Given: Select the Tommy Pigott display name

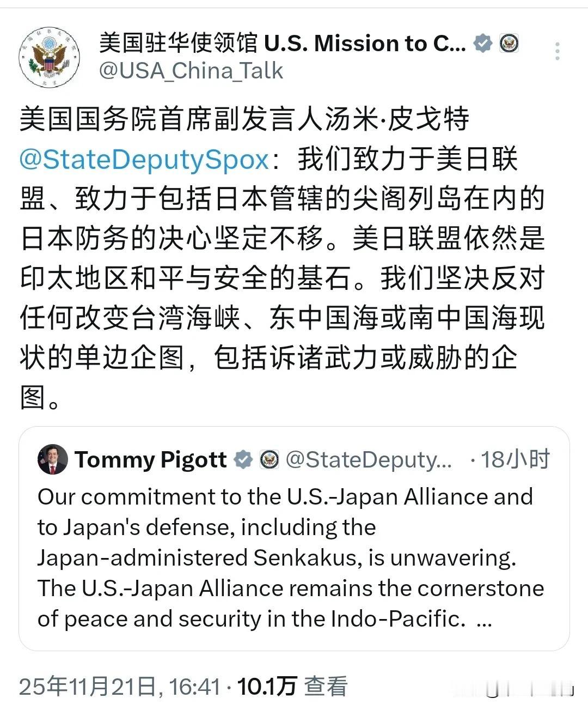Looking at the screenshot, I should [151, 459].
